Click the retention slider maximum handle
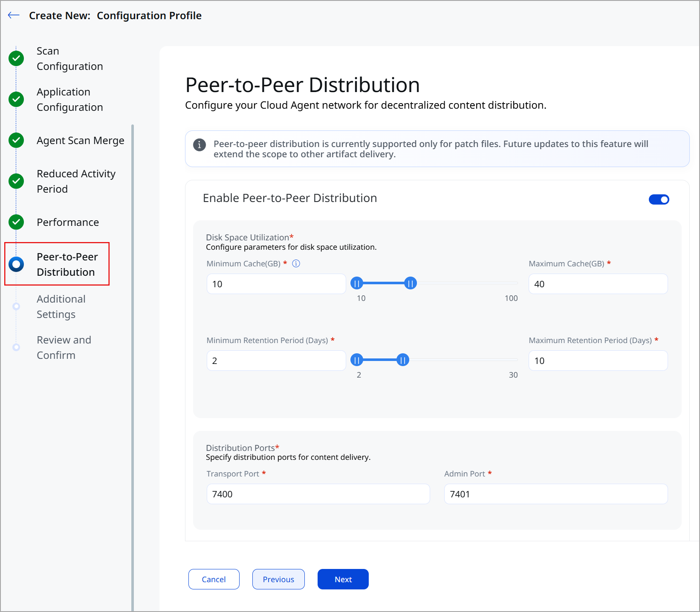700x612 pixels. pyautogui.click(x=403, y=360)
